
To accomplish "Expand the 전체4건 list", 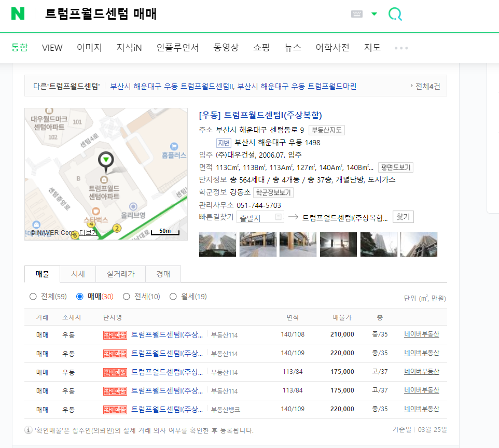I will [426, 86].
